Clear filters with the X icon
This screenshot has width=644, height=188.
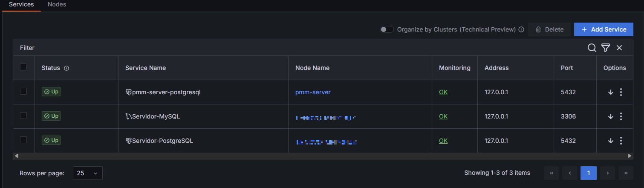click(619, 48)
